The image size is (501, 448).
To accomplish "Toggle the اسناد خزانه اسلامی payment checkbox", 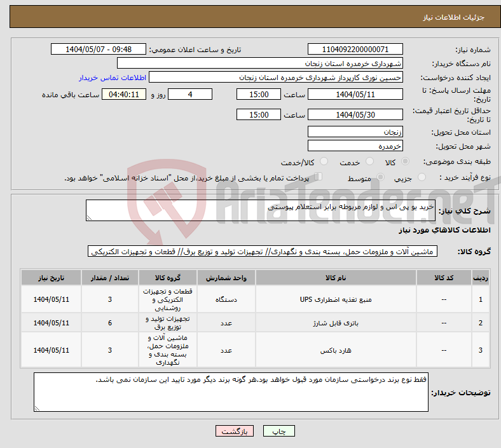I will pos(319,177).
